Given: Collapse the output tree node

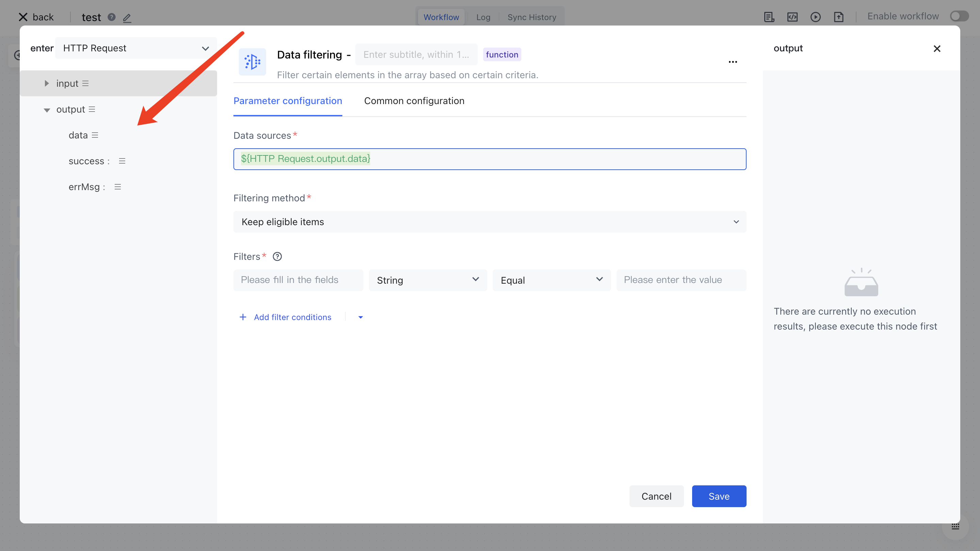Looking at the screenshot, I should [x=47, y=110].
